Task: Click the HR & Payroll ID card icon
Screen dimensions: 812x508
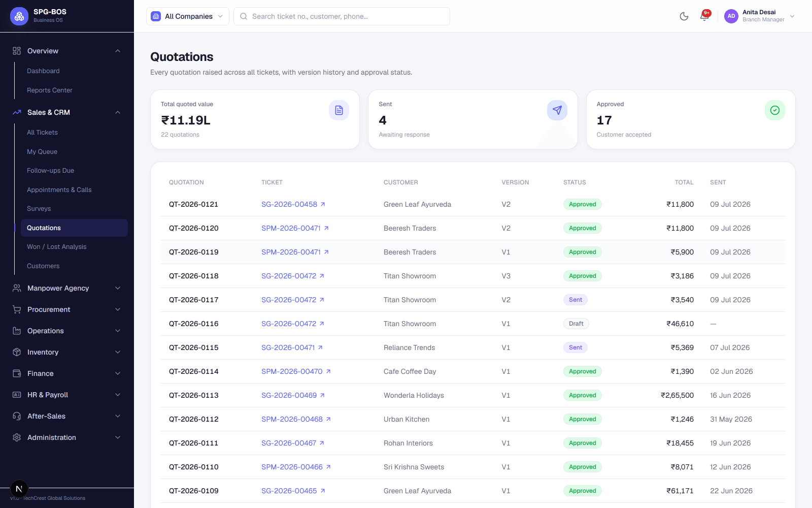Action: pos(17,395)
